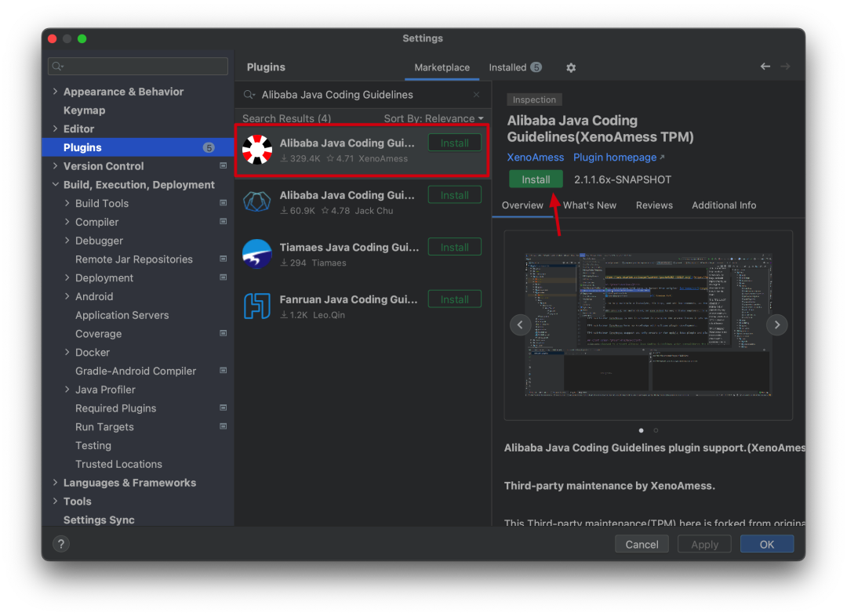Show previous screenshot in plugin carousel
Viewport: 847px width, 616px height.
520,325
